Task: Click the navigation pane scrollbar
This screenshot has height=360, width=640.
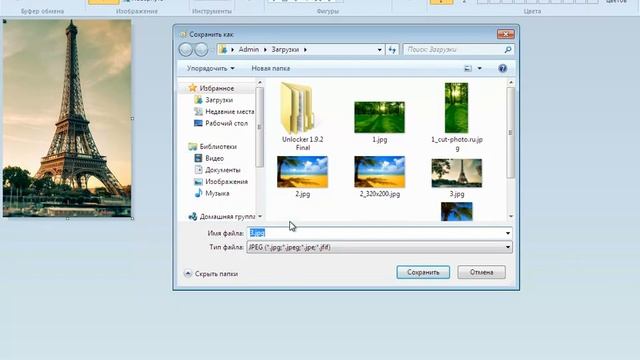Action: (259, 127)
